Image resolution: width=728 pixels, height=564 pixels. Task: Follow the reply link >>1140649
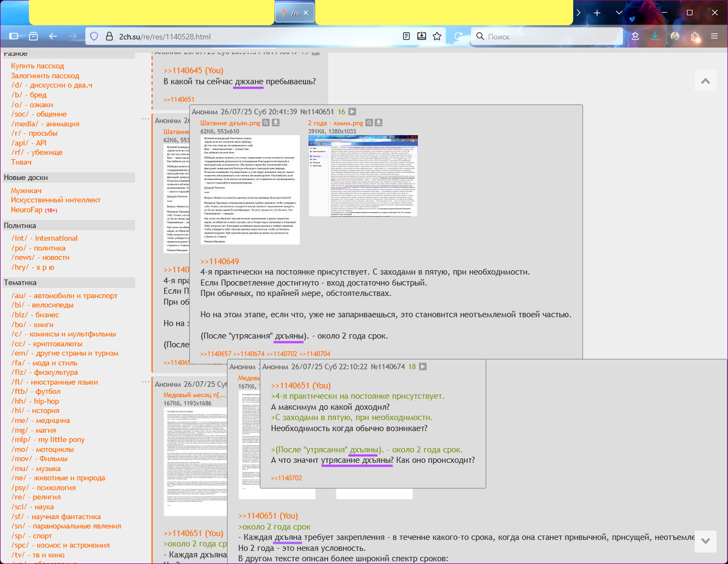[x=220, y=261]
